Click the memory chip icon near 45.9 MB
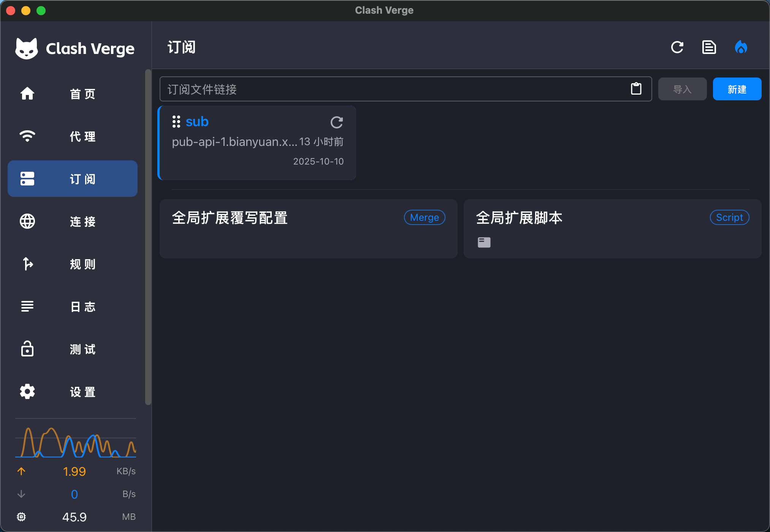The width and height of the screenshot is (770, 532). pos(21,517)
